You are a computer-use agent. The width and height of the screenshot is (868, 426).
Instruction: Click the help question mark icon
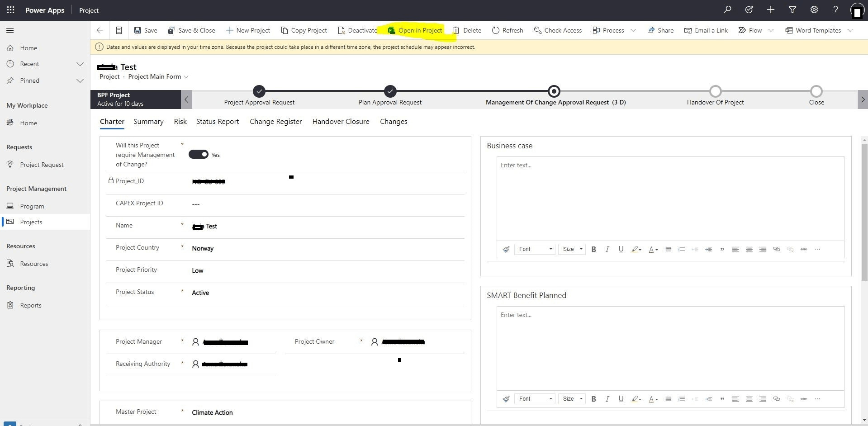835,9
